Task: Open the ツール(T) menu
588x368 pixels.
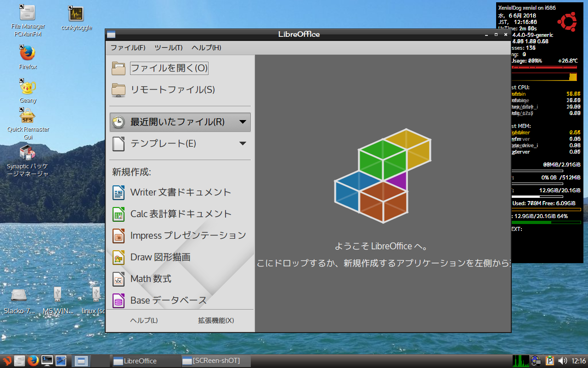Action: pyautogui.click(x=168, y=48)
